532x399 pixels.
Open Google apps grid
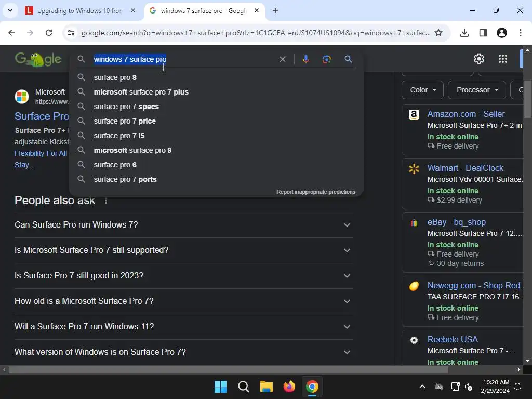click(503, 59)
